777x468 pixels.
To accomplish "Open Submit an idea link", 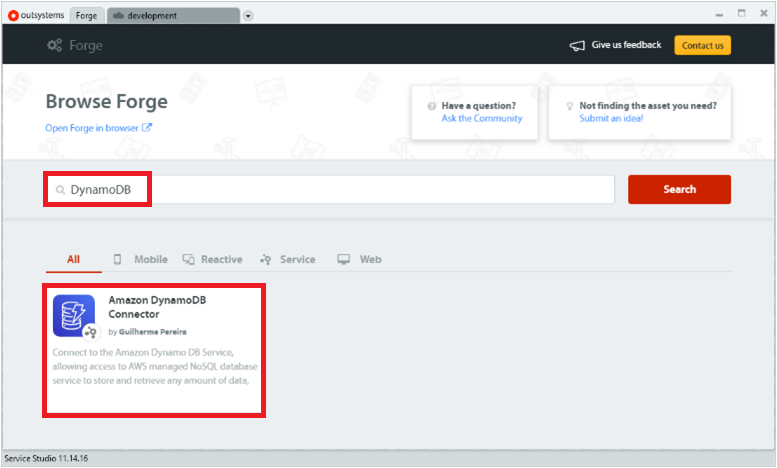I will [611, 118].
